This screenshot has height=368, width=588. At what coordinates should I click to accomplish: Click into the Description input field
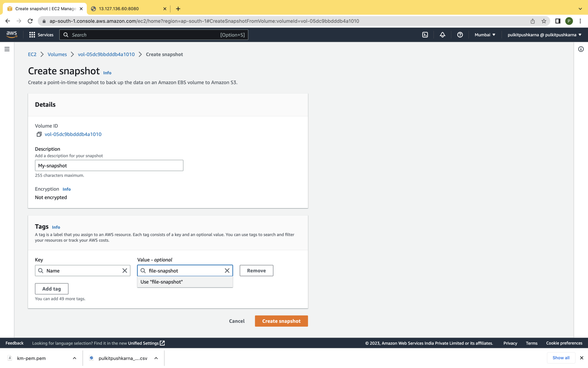point(109,165)
